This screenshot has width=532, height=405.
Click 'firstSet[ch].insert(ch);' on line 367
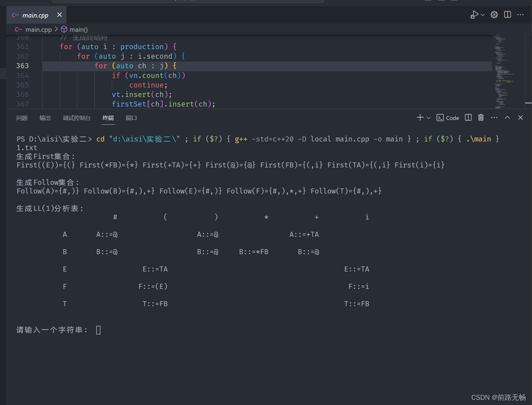tap(164, 104)
